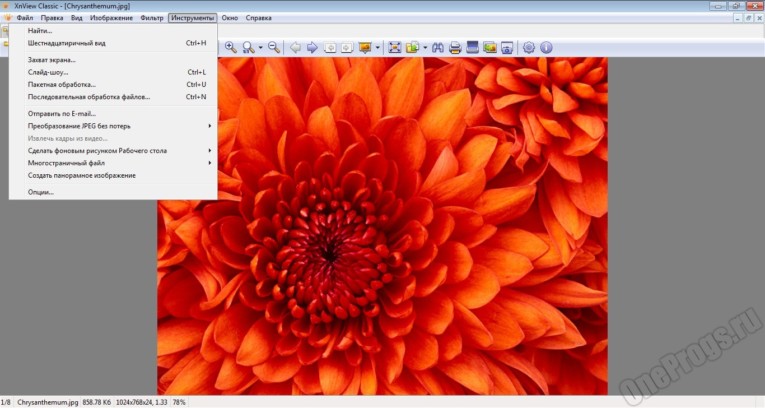765x408 pixels.
Task: Expand Преобразование JPEG без потерь submenu
Action: point(113,126)
